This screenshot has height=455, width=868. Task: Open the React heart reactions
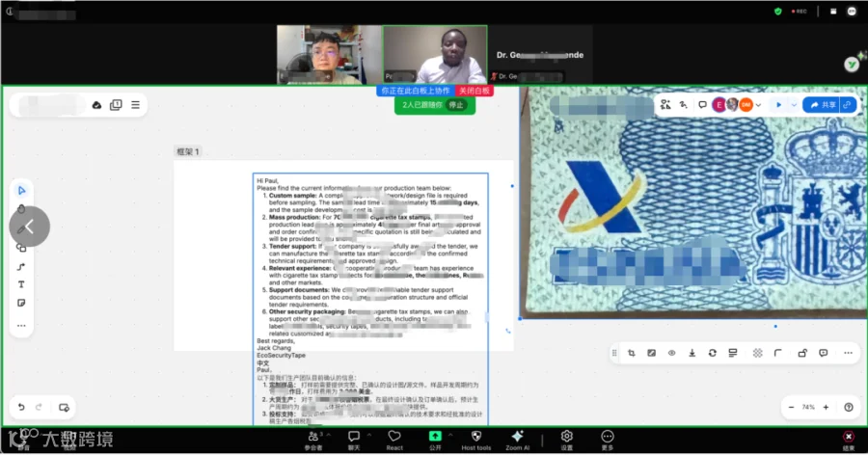[x=394, y=441]
